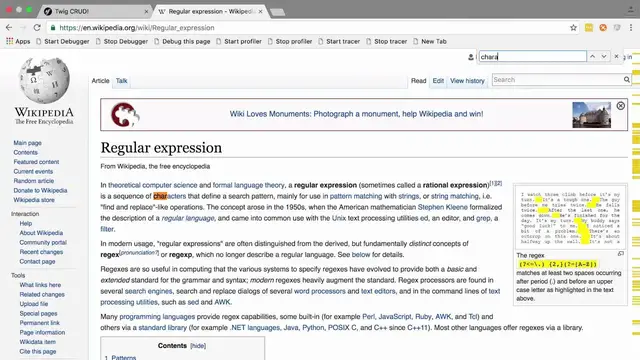
Task: Bookmark this page with the star icon
Action: click(573, 28)
